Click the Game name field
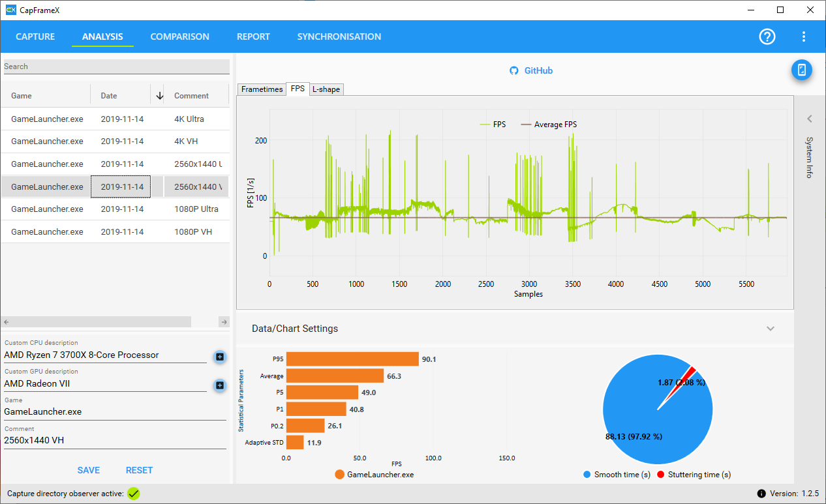826x504 pixels. coord(115,412)
